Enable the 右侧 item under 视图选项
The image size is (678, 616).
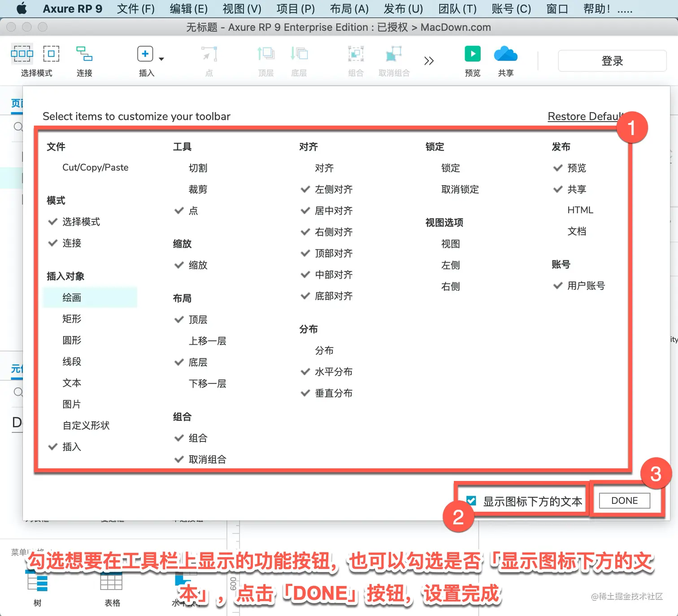tap(451, 287)
